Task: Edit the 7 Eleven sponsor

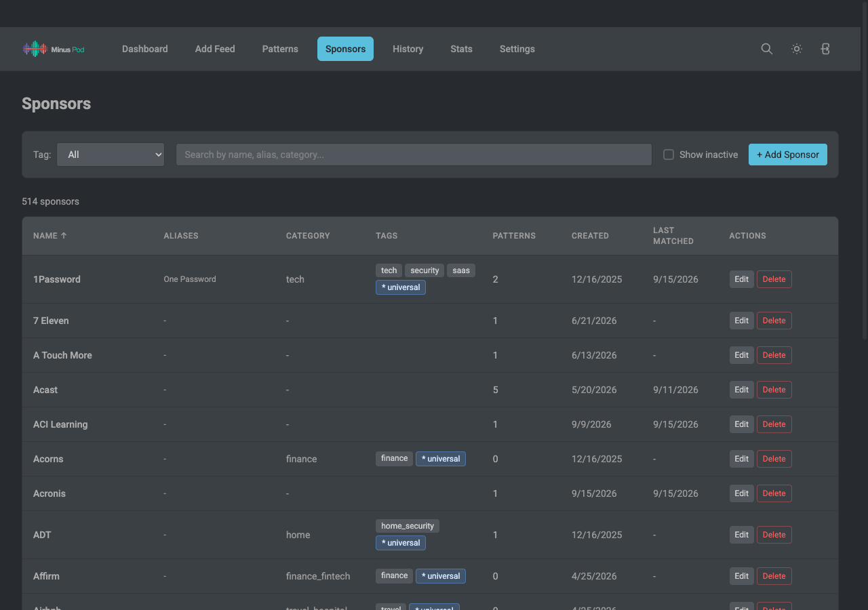Action: click(x=742, y=321)
